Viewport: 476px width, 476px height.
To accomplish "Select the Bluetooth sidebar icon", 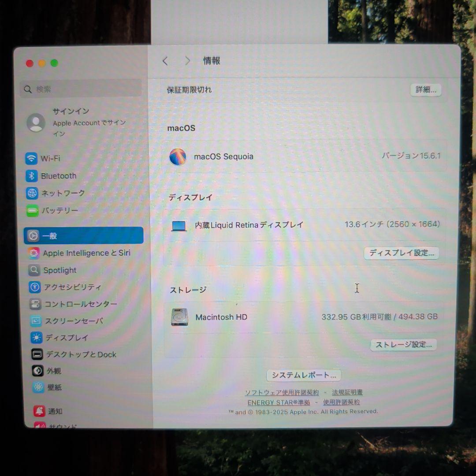I will [x=59, y=176].
